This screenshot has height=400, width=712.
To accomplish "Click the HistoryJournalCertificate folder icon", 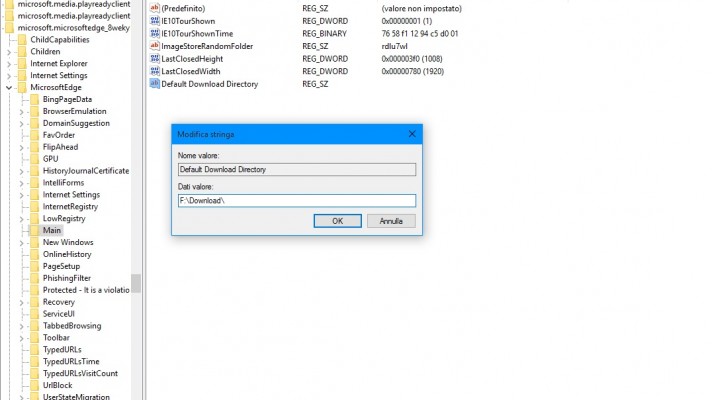I will point(35,171).
